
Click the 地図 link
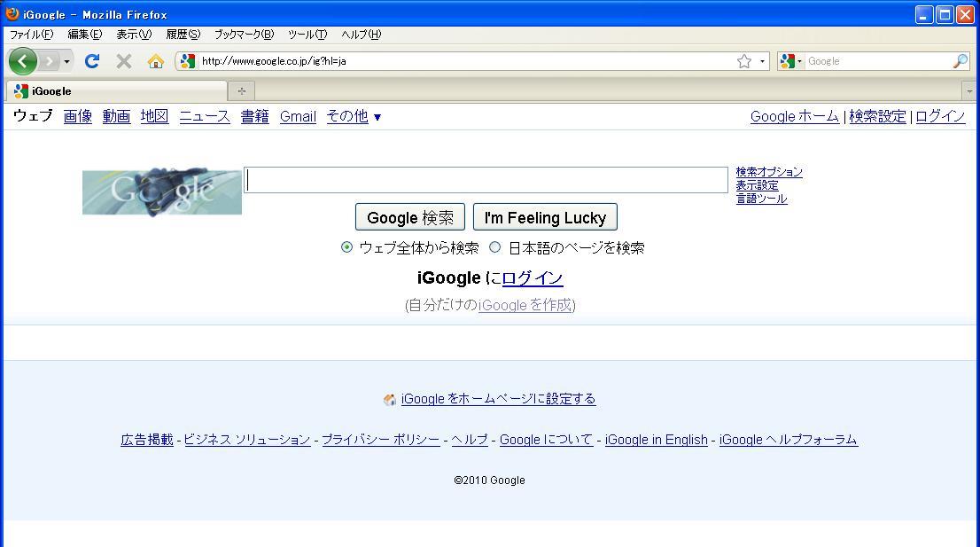(154, 116)
